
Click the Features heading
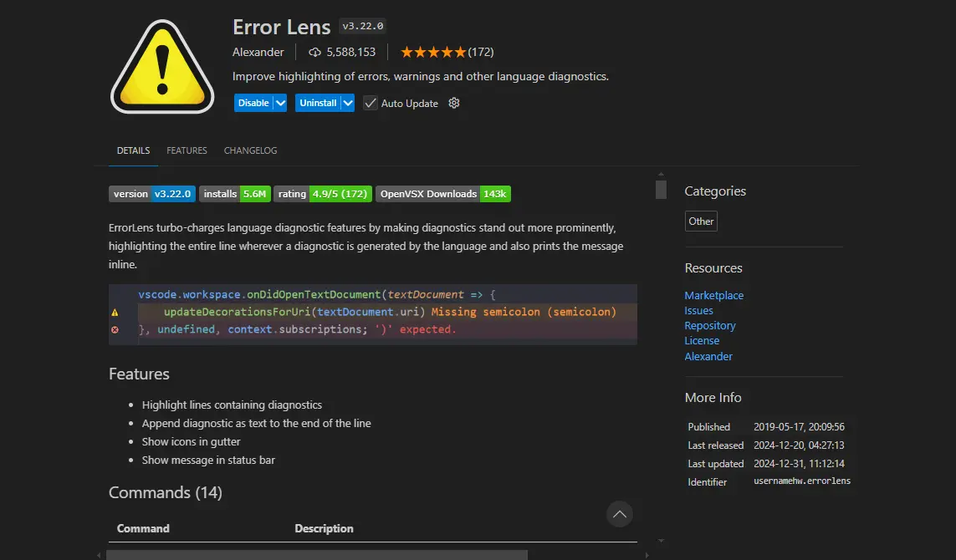(x=139, y=374)
